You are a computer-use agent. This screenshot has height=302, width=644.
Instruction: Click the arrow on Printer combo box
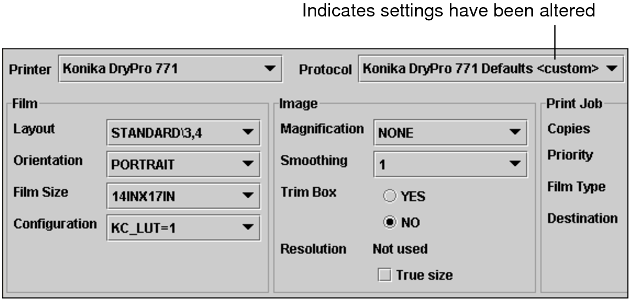(269, 69)
